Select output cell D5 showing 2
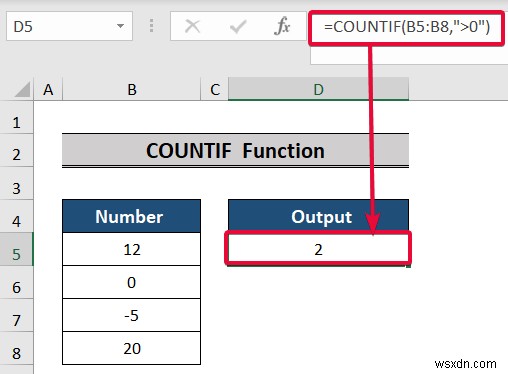The image size is (508, 374). pyautogui.click(x=318, y=249)
